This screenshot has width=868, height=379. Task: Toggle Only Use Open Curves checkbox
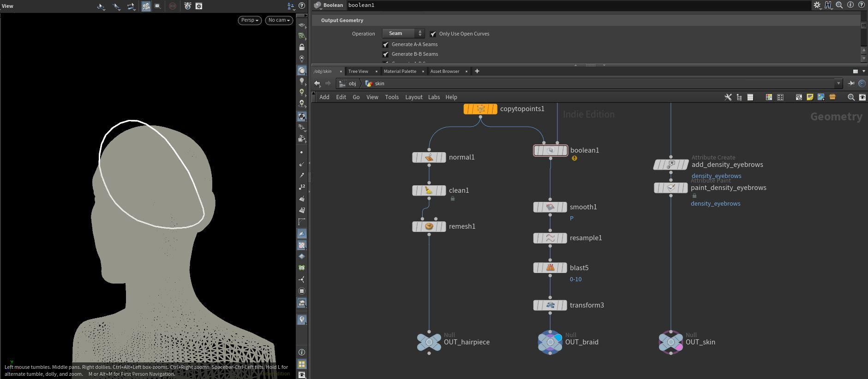433,34
